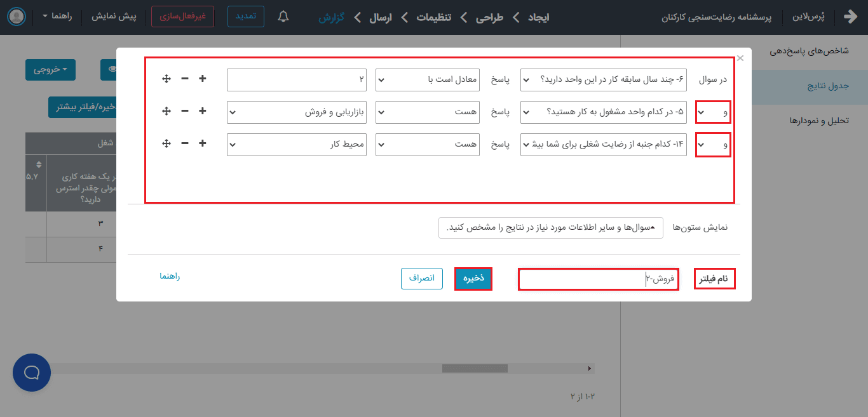Click the notification bell icon

click(x=283, y=17)
